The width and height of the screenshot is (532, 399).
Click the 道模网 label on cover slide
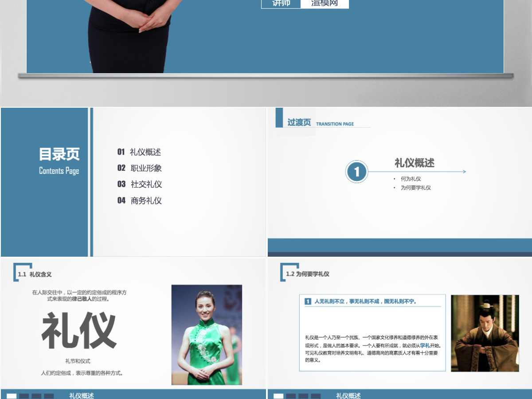325,4
